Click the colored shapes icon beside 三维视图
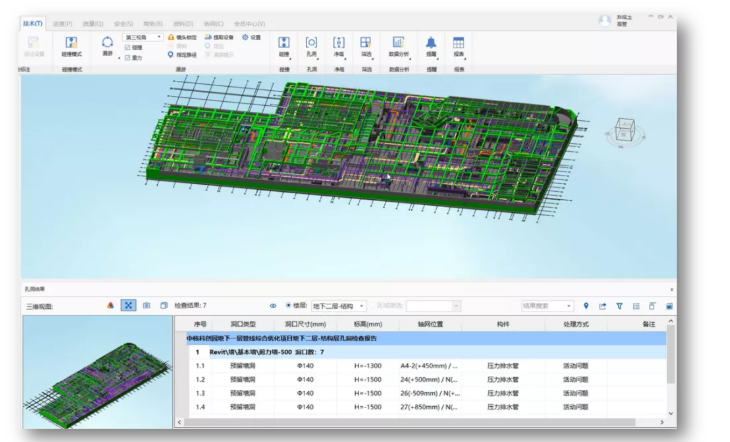 pyautogui.click(x=110, y=306)
